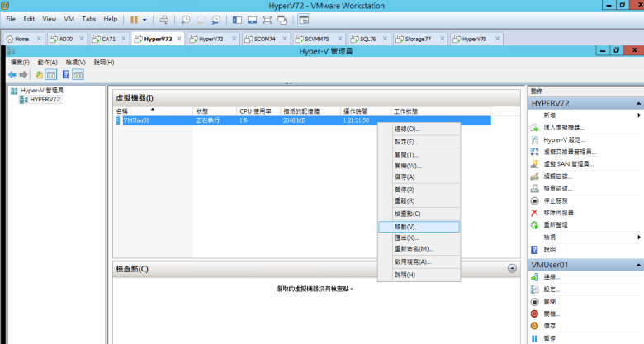Open 虛擬交換器管理員 from actions pane

pyautogui.click(x=569, y=152)
